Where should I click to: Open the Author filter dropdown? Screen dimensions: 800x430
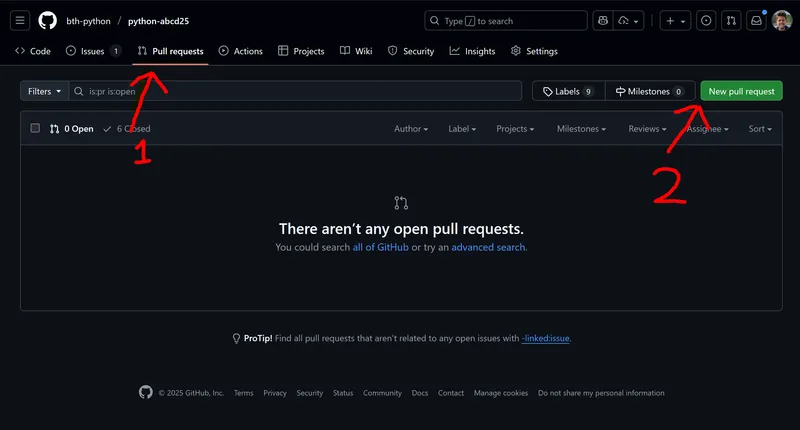click(410, 129)
